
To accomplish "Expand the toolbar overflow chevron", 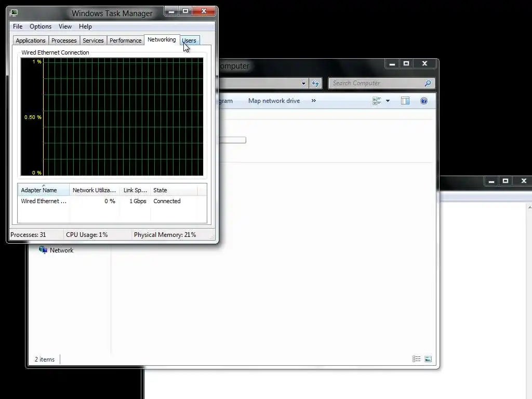I will click(313, 101).
